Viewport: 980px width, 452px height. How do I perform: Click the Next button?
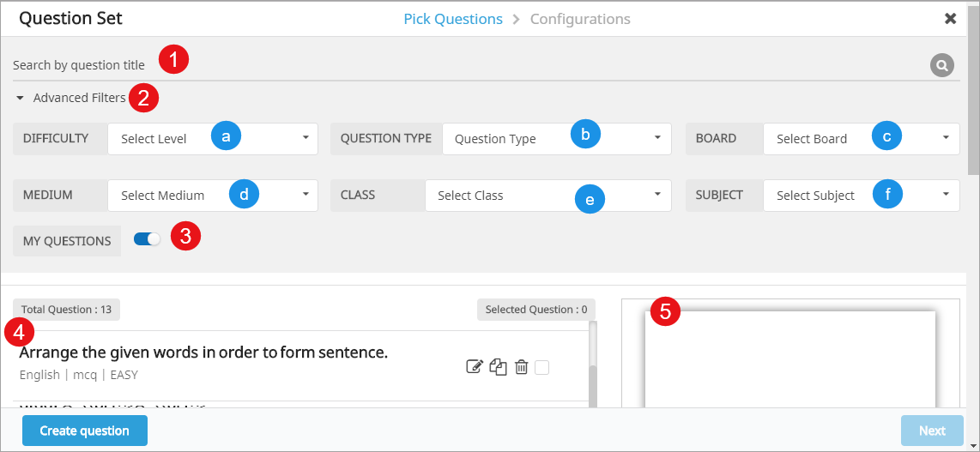(932, 431)
